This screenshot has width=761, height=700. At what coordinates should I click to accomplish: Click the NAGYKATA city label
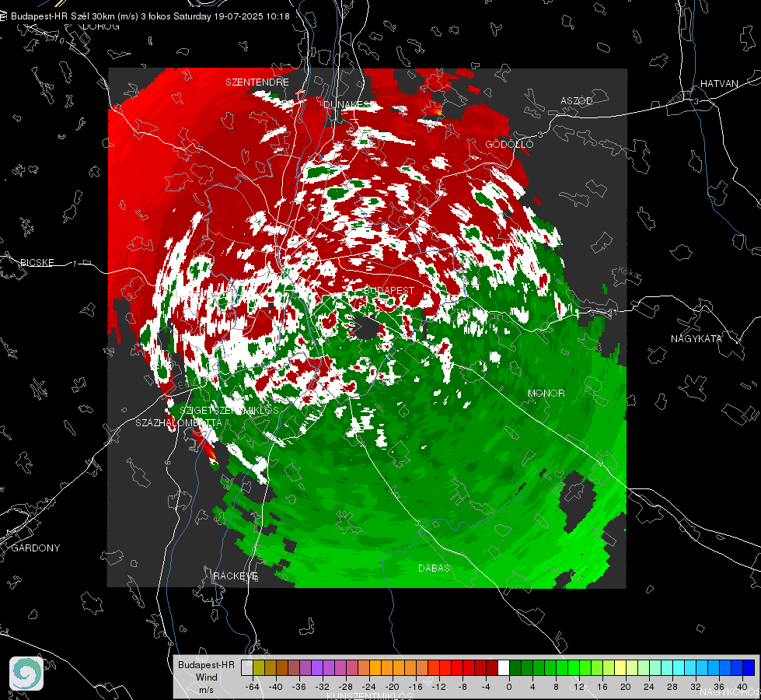click(696, 338)
